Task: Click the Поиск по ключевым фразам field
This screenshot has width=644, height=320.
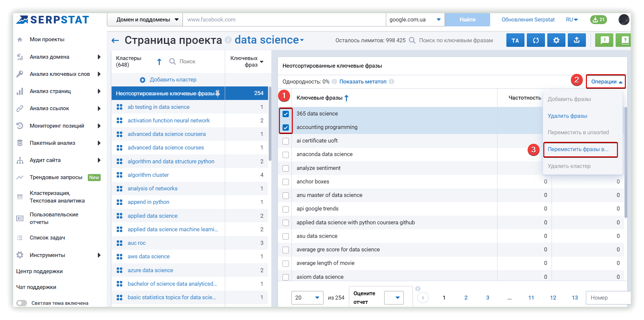Action: pos(456,41)
